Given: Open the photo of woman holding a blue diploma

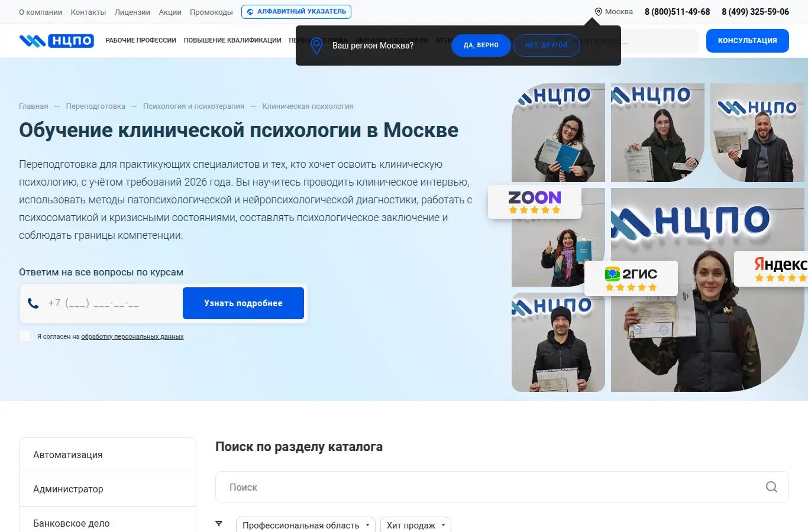Looking at the screenshot, I should pyautogui.click(x=558, y=132).
